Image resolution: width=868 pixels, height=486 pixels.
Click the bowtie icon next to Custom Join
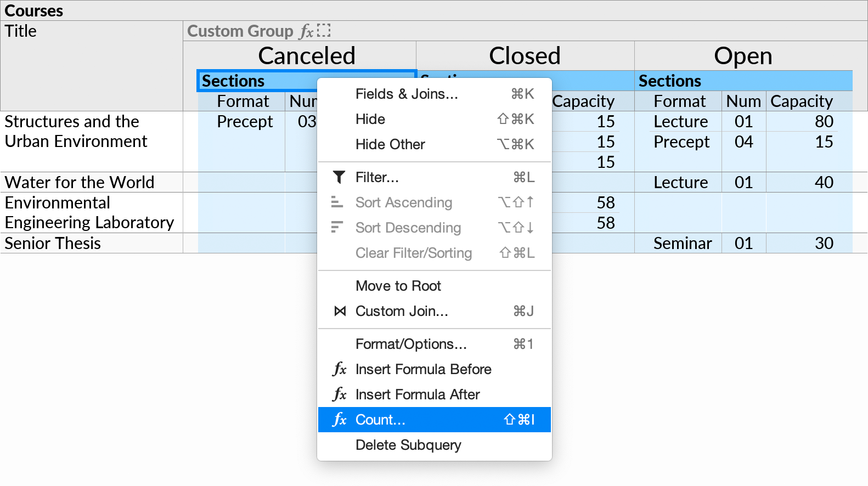340,311
